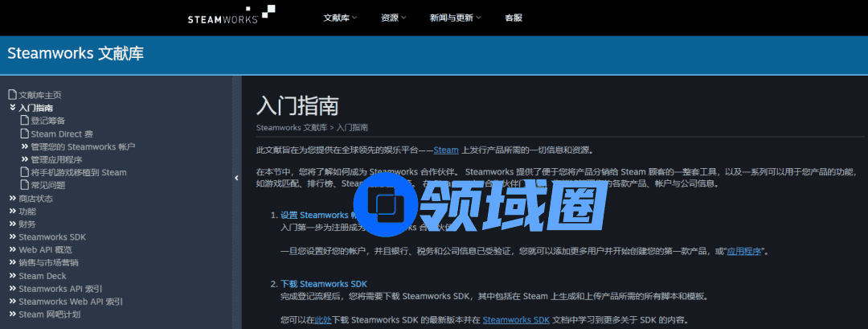Open 将手机游戏移植到 Steam document entry
The image size is (868, 329).
pyautogui.click(x=78, y=172)
